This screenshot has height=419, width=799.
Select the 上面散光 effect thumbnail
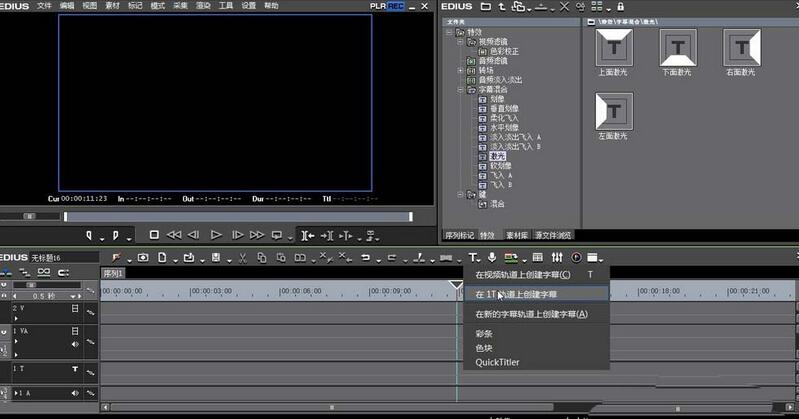[x=615, y=47]
